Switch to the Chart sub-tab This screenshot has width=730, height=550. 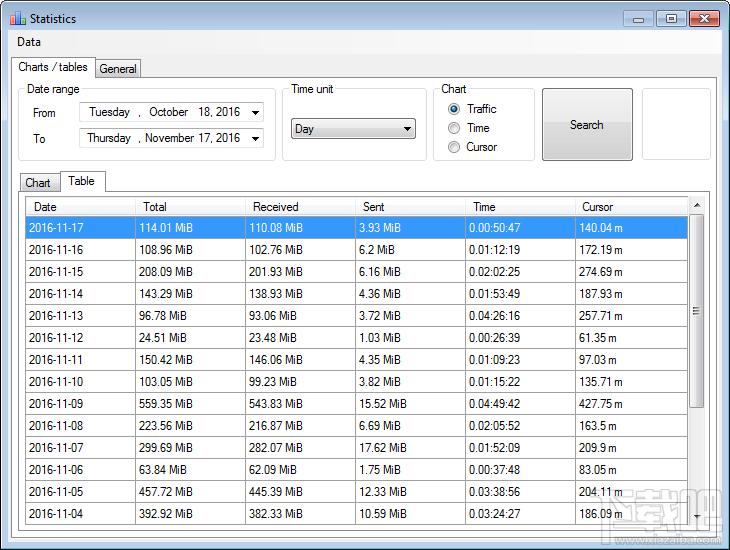pos(38,183)
